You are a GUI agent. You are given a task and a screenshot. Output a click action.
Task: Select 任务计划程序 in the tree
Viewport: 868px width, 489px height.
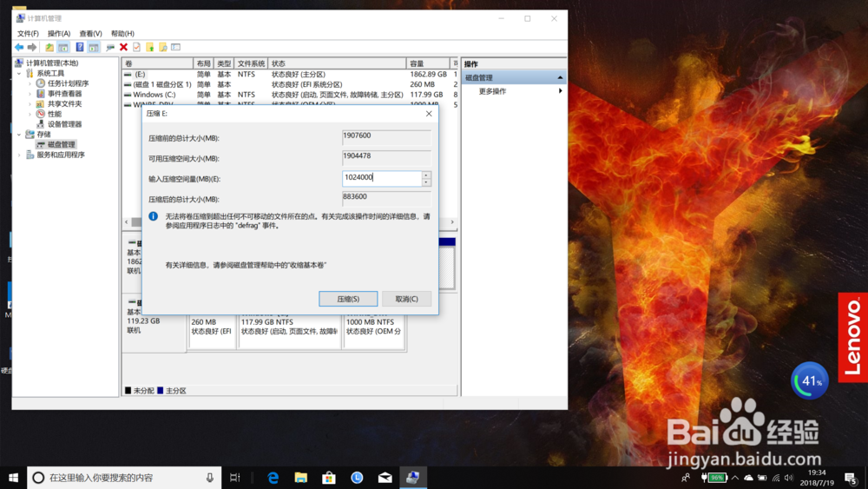click(x=68, y=83)
